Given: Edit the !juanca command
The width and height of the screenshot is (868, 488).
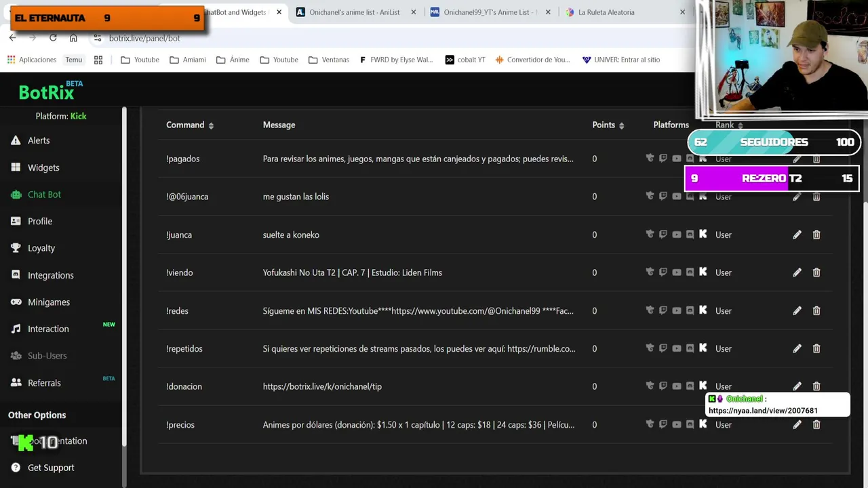Looking at the screenshot, I should (x=797, y=235).
